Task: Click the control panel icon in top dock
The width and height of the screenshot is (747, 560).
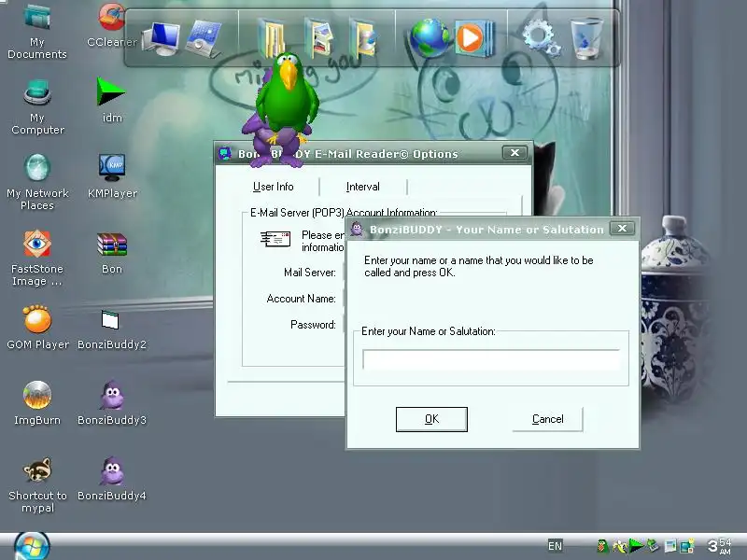Action: point(204,39)
